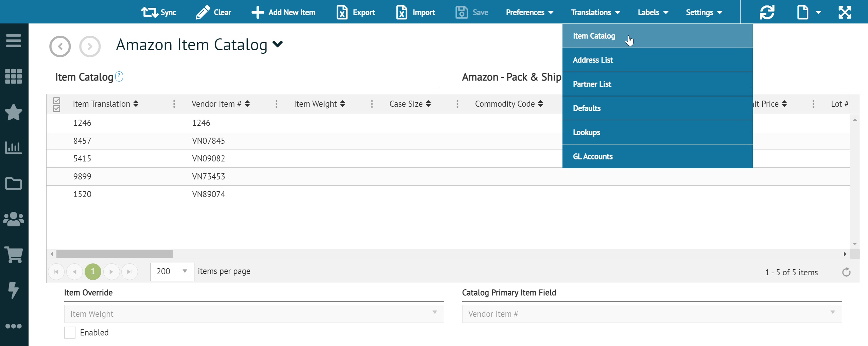Open the bar chart reports icon

(x=14, y=148)
